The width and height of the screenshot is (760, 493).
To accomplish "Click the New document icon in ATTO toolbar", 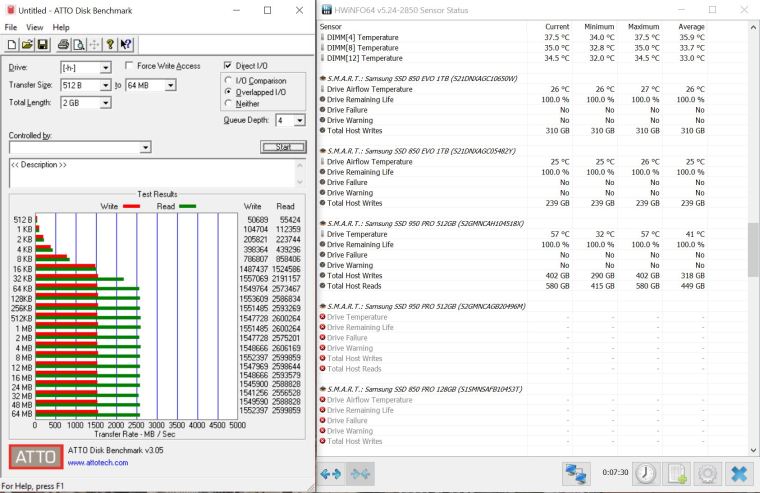I will tap(12, 45).
